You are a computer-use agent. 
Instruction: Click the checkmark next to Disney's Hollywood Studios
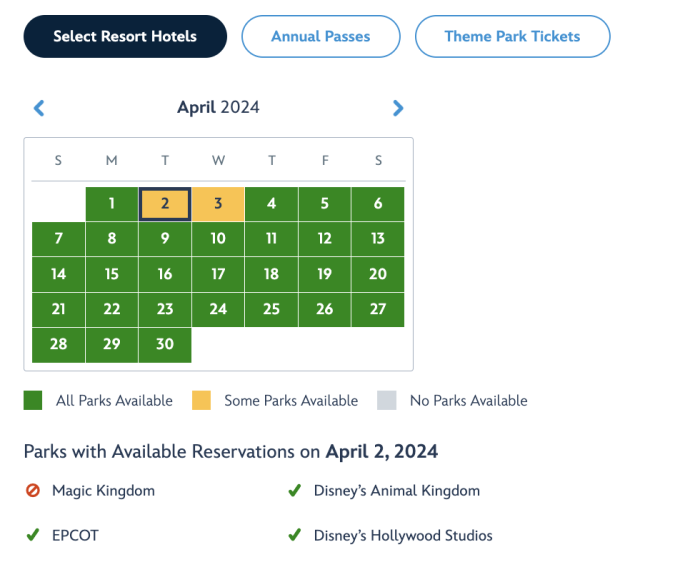point(294,535)
